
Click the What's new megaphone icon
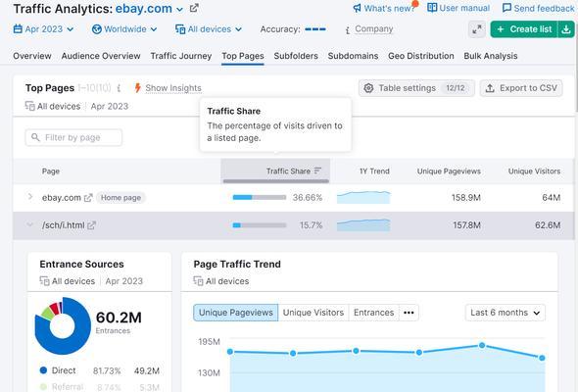click(x=357, y=8)
